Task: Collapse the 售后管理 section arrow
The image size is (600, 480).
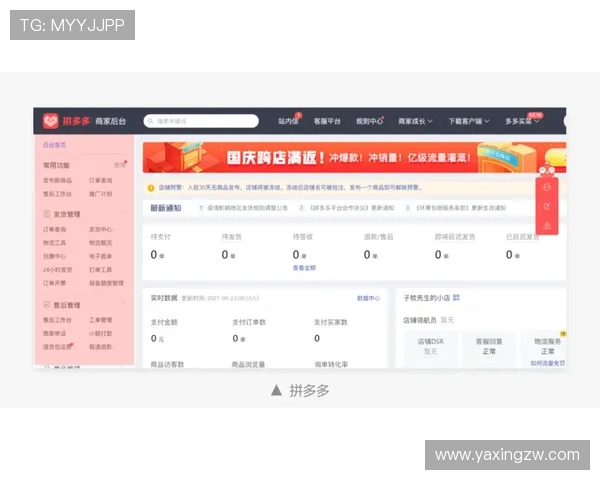Action: (x=123, y=303)
